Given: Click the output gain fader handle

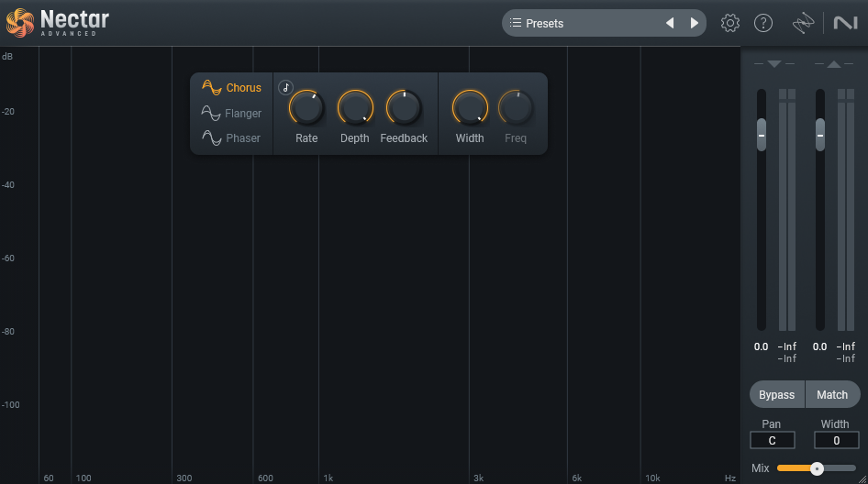Looking at the screenshot, I should point(820,135).
